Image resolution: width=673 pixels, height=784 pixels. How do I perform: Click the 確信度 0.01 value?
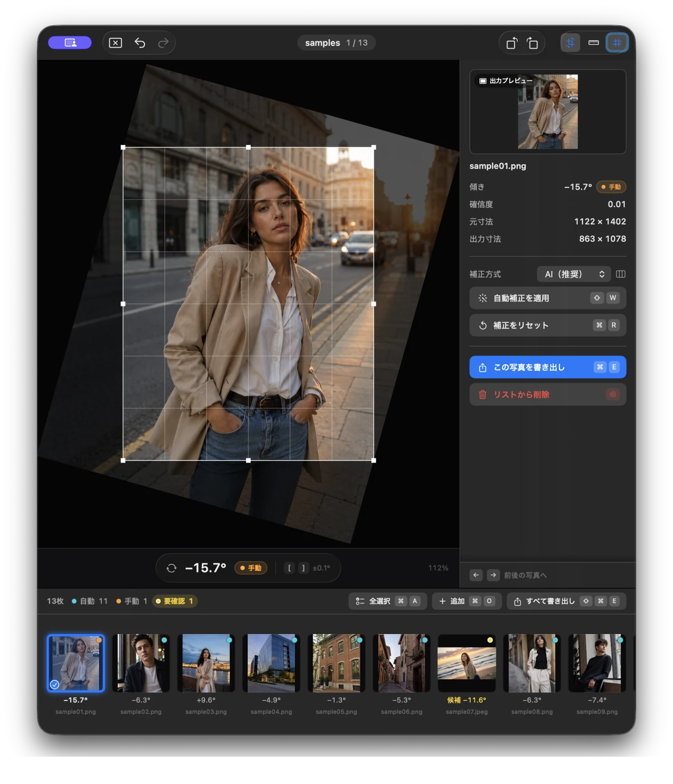coord(616,204)
